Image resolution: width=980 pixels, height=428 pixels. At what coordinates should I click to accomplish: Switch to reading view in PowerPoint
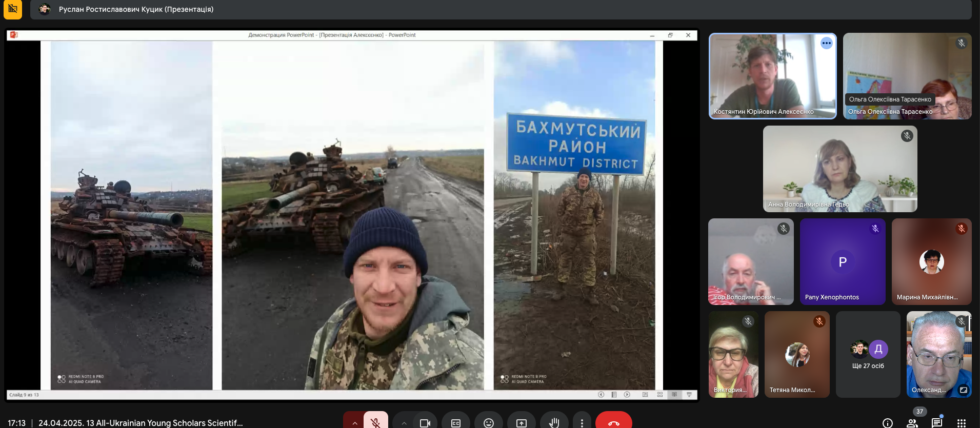tap(674, 394)
